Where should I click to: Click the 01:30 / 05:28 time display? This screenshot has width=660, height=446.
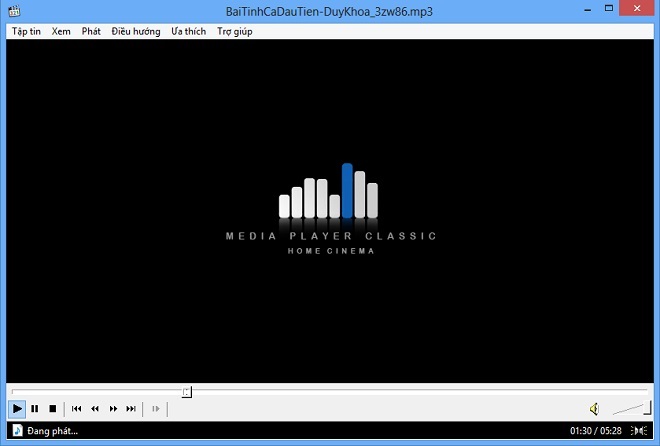596,431
